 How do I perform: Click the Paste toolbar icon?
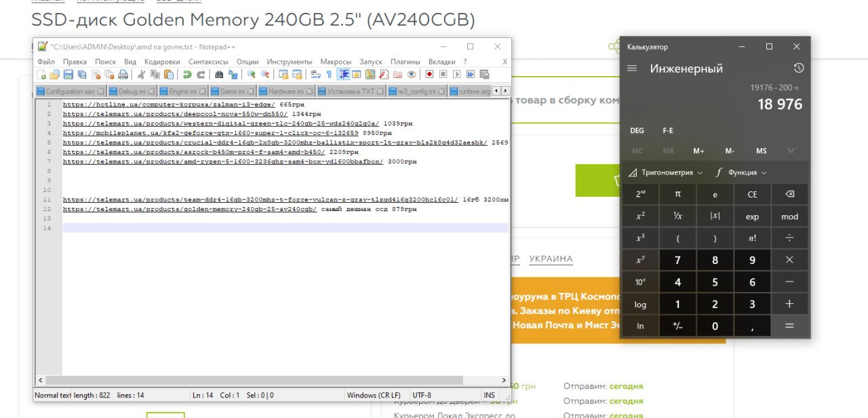169,75
